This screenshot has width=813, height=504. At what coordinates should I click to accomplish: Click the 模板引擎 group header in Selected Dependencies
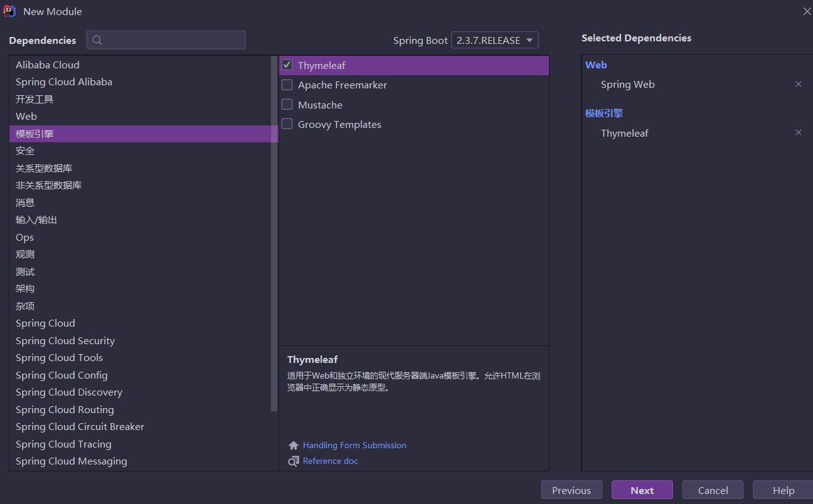604,113
